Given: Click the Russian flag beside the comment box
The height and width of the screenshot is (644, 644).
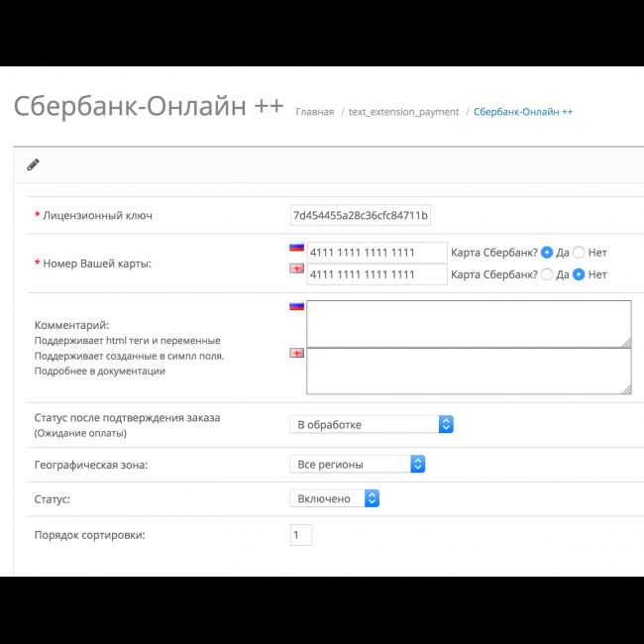Looking at the screenshot, I should 296,306.
